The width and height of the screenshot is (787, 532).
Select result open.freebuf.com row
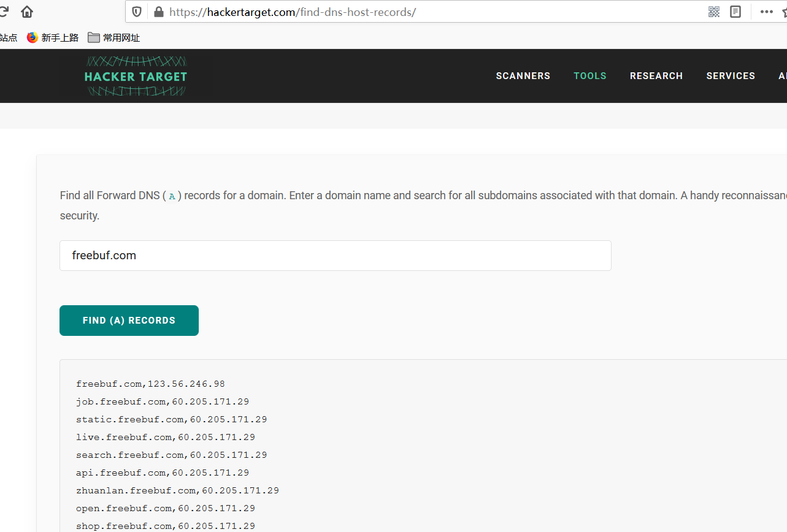click(x=166, y=509)
